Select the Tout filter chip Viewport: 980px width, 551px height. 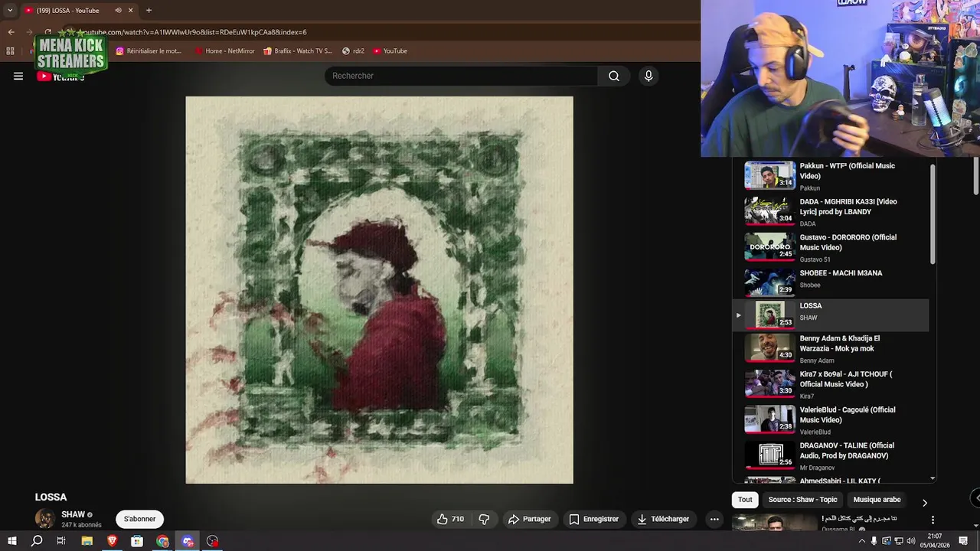pyautogui.click(x=745, y=500)
